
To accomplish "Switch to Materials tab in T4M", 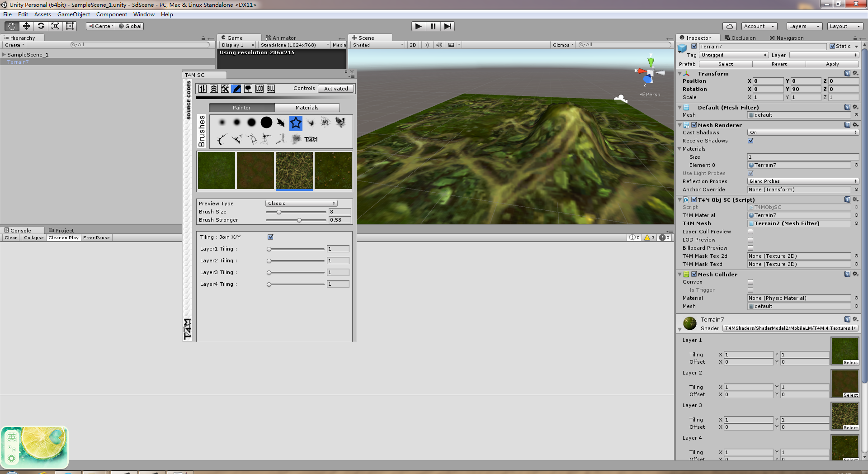I will (307, 108).
